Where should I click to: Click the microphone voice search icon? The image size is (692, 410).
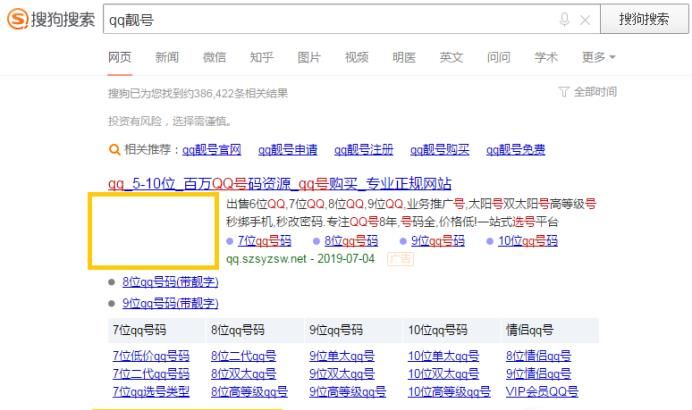pyautogui.click(x=564, y=19)
